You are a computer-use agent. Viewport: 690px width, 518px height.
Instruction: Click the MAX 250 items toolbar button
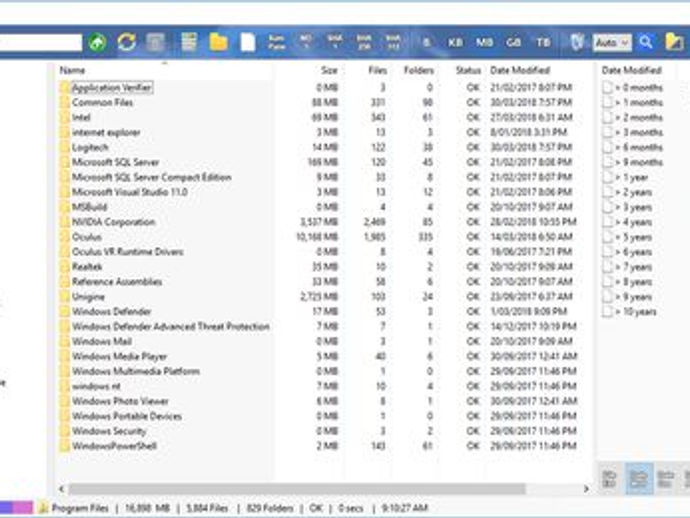pos(363,42)
